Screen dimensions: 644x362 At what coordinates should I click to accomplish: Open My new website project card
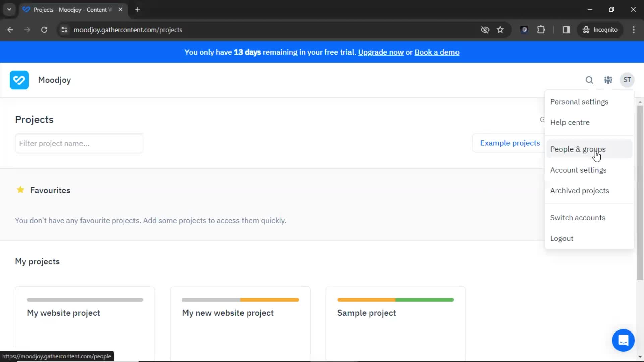[x=240, y=324]
